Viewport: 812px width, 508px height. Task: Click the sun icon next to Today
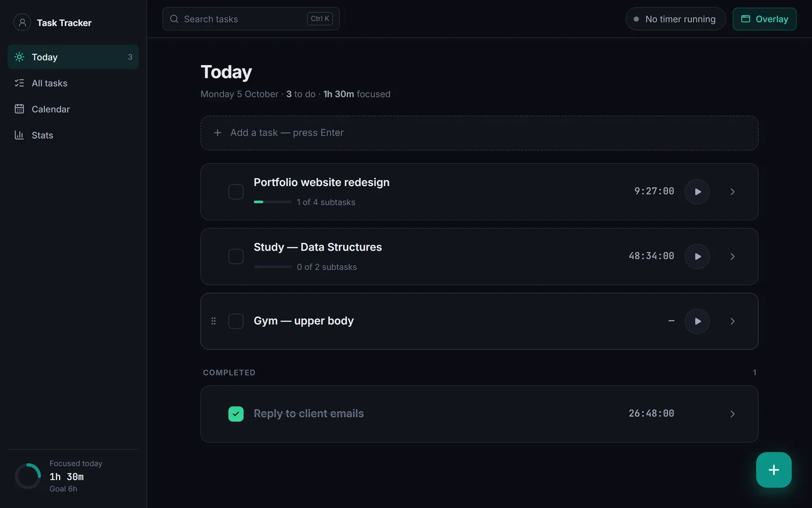pos(19,57)
